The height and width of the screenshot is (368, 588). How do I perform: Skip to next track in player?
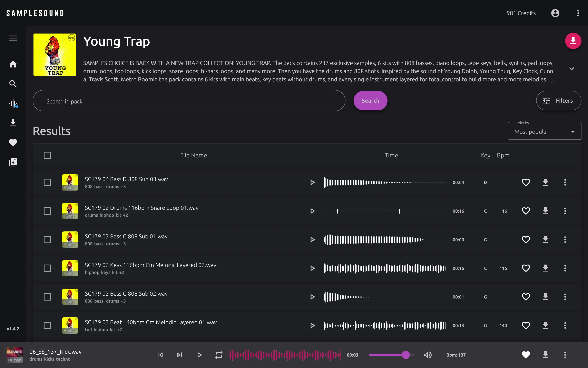pyautogui.click(x=179, y=355)
